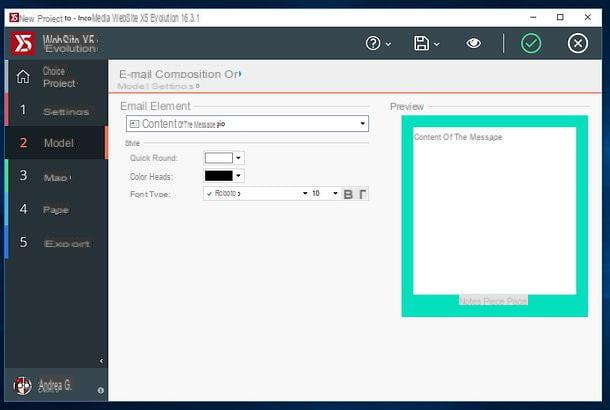This screenshot has width=610, height=410.
Task: Expand the help menu arrow
Action: click(x=388, y=44)
